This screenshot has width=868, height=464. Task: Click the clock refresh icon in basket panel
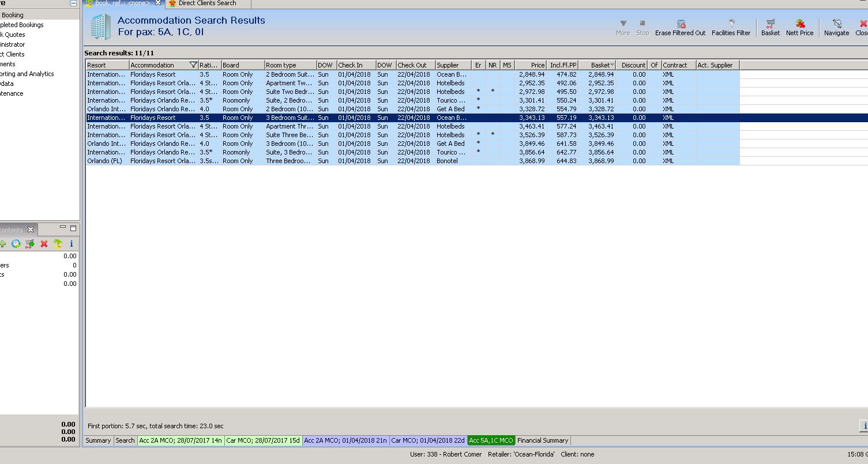[x=16, y=244]
